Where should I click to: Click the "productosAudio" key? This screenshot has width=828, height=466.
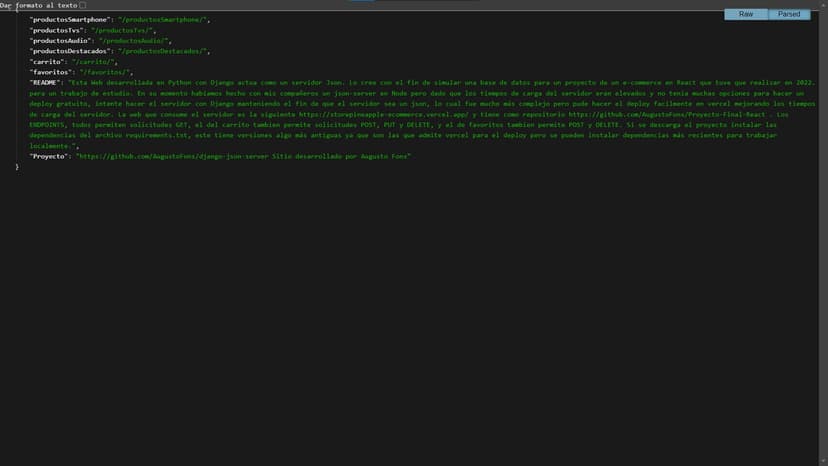61,41
